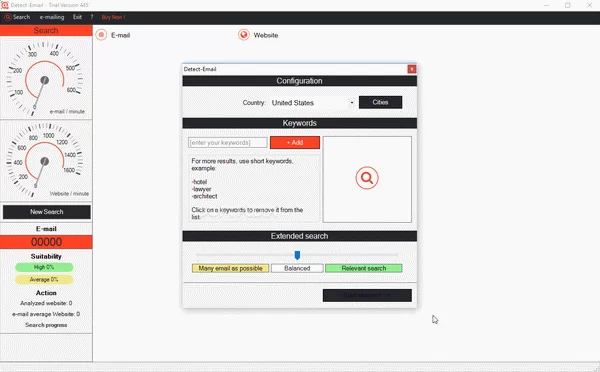
Task: Open the Search menu
Action: (x=17, y=17)
